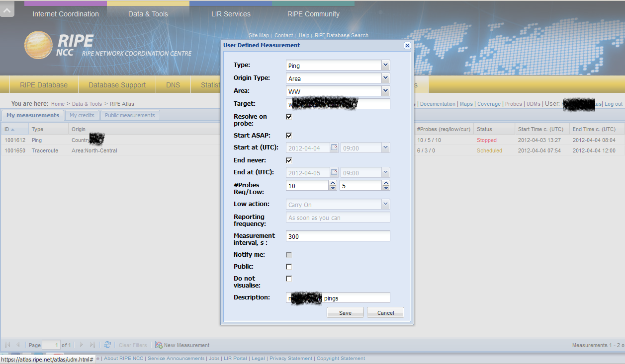Click the RIPE NCC logo
This screenshot has width=625, height=364.
(108, 45)
